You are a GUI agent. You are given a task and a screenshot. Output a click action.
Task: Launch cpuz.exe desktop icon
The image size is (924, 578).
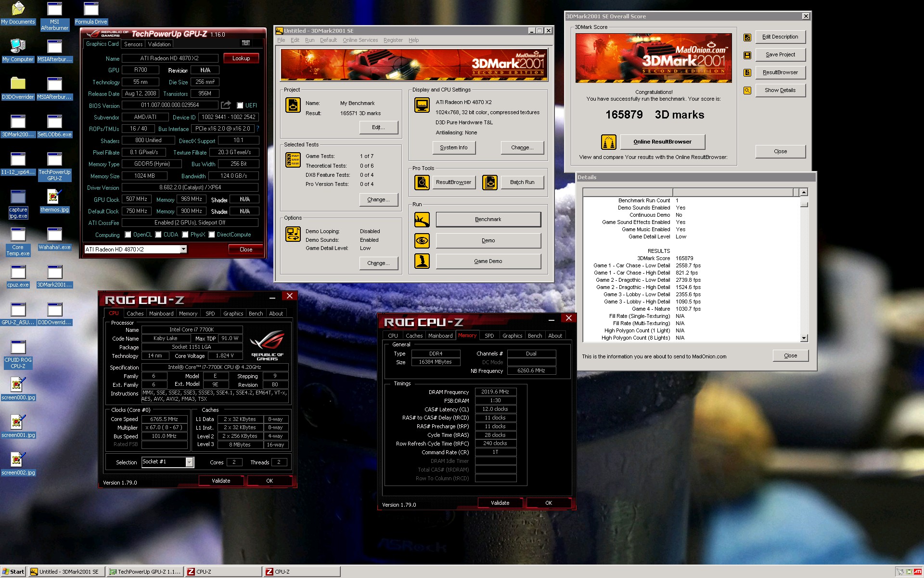[18, 276]
